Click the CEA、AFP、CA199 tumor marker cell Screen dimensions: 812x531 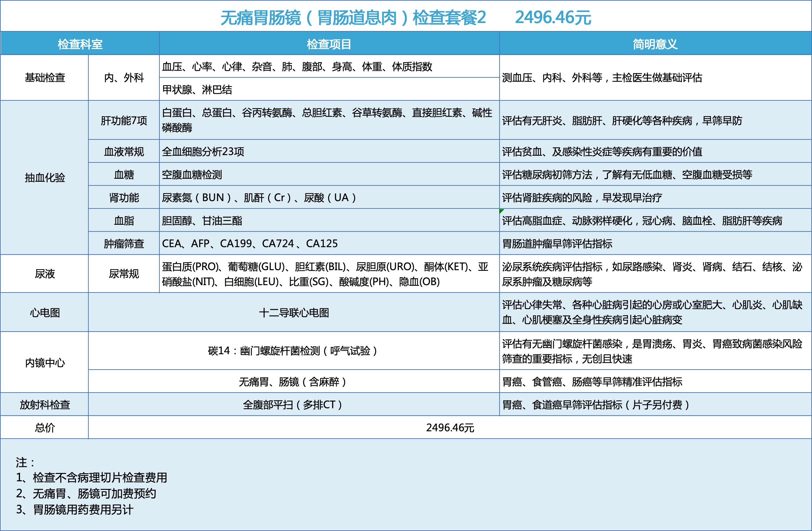click(329, 243)
